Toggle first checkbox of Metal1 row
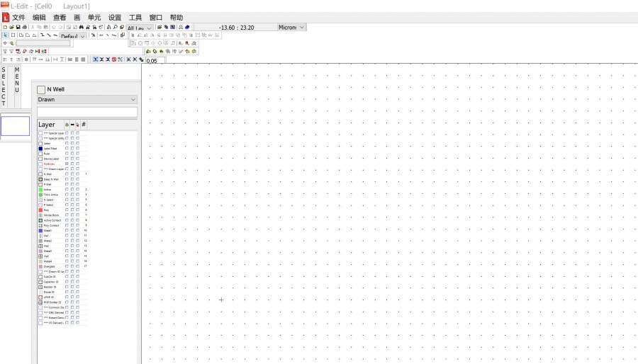Screen dimensions: 638x364 (x=67, y=230)
